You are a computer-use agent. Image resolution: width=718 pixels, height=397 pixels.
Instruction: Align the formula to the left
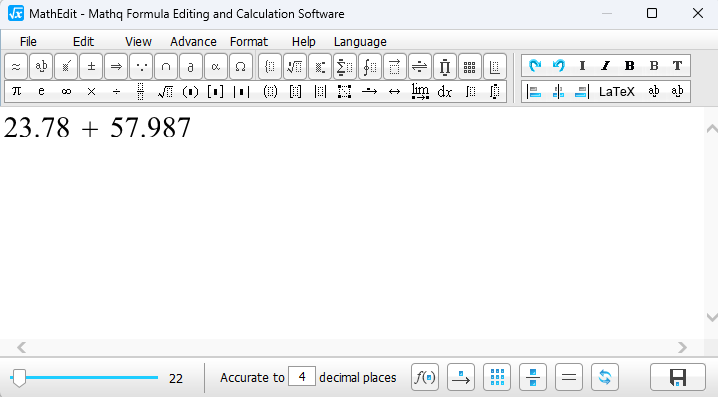[534, 92]
